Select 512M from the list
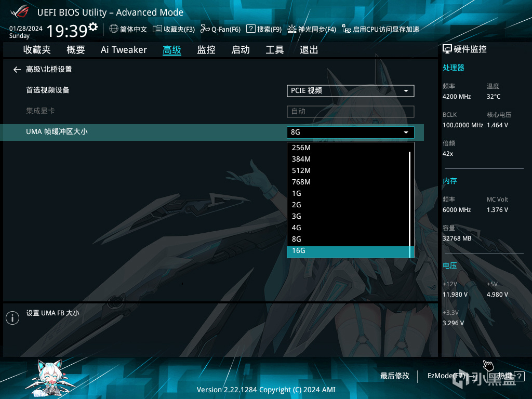This screenshot has height=399, width=532. click(x=348, y=170)
